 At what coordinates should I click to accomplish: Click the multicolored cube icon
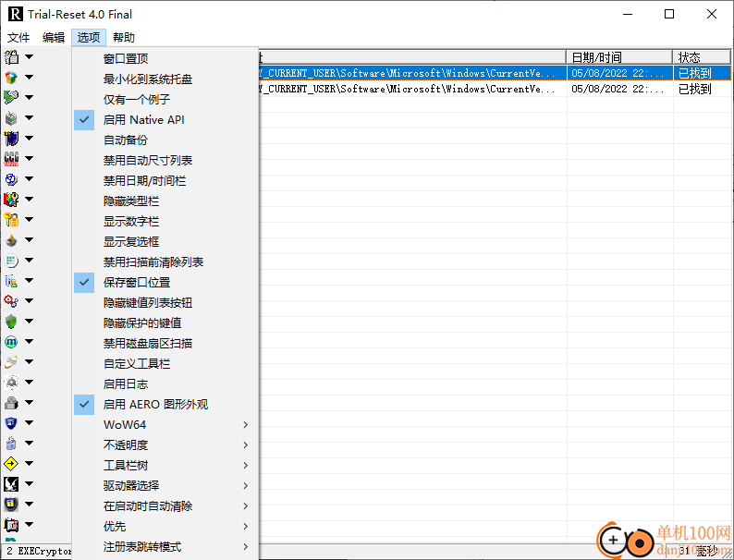(11, 78)
